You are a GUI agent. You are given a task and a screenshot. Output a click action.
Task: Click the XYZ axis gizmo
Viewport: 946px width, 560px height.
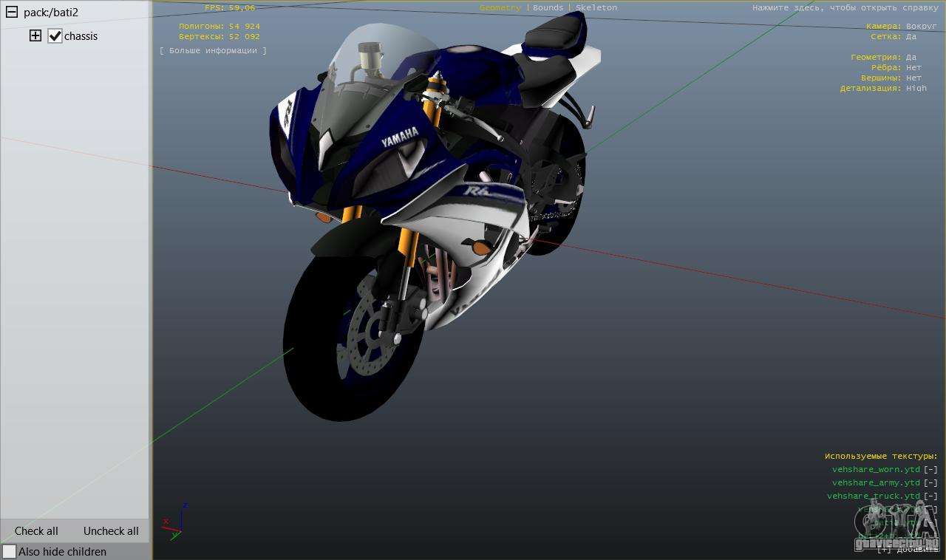(175, 522)
